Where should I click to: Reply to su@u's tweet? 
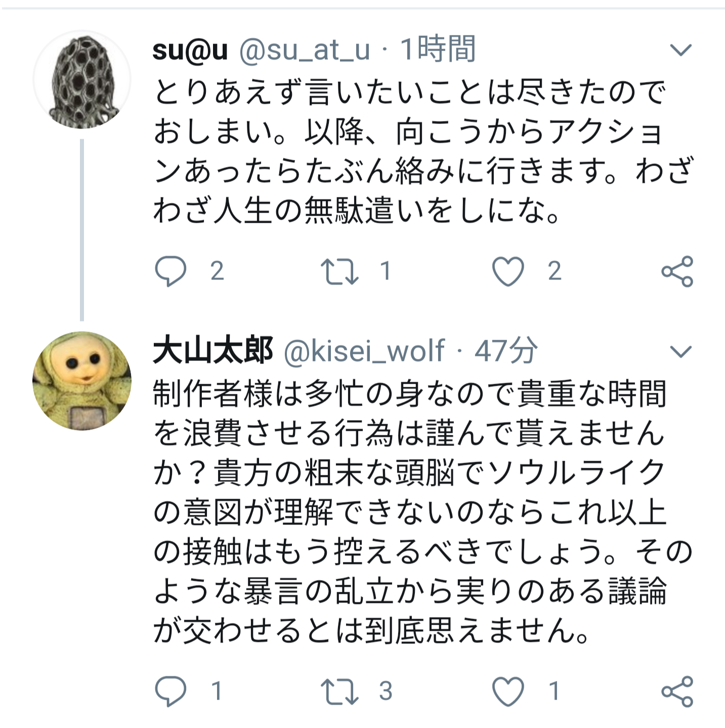pos(170,271)
